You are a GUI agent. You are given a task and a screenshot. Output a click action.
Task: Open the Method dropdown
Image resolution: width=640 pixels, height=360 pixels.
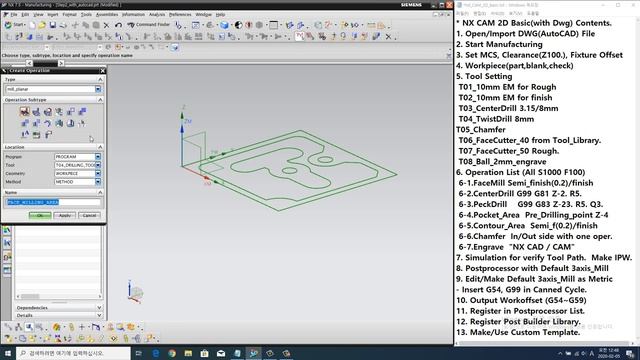coord(98,182)
